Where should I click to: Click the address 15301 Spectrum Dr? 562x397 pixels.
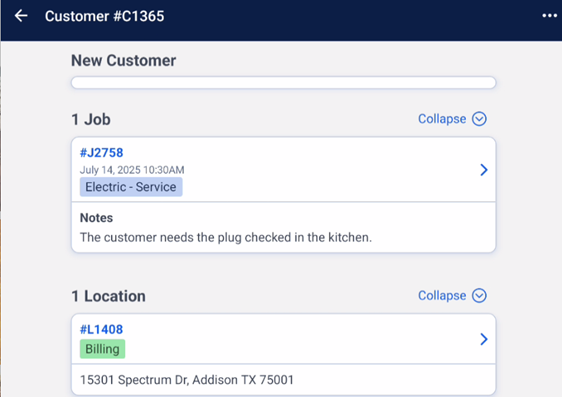pos(187,380)
